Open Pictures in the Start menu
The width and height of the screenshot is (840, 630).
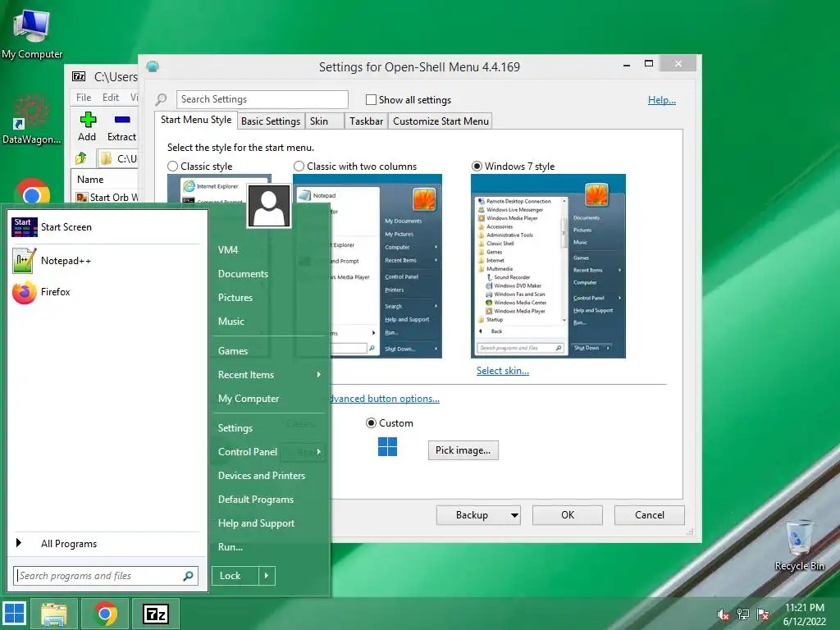click(x=269, y=298)
